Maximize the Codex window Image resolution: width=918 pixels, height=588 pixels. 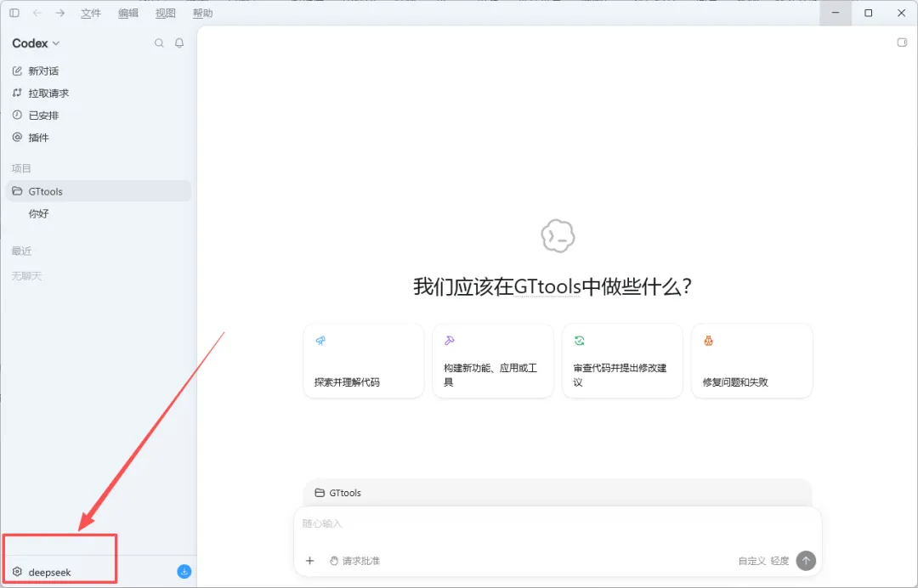868,13
